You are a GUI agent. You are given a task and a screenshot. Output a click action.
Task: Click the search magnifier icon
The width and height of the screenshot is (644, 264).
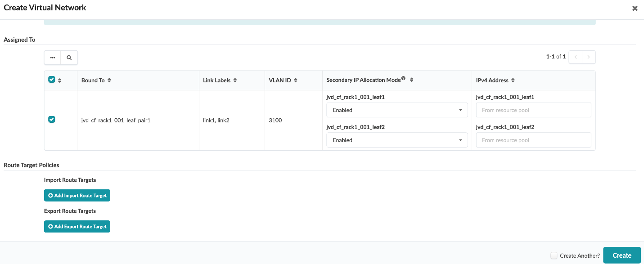69,58
